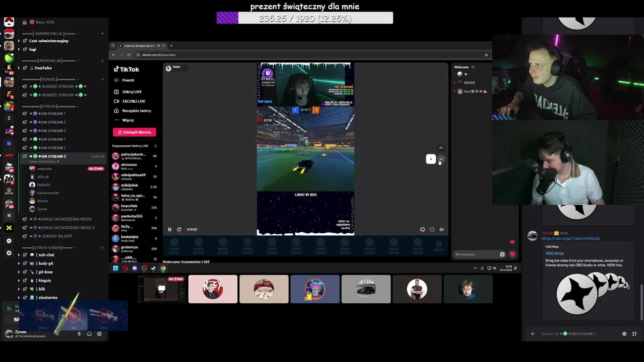
Task: Toggle the Discord microphone mute
Action: tap(79, 334)
